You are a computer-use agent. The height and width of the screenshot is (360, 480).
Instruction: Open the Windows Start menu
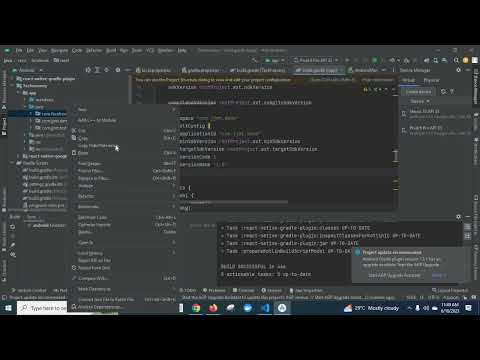pos(8,308)
